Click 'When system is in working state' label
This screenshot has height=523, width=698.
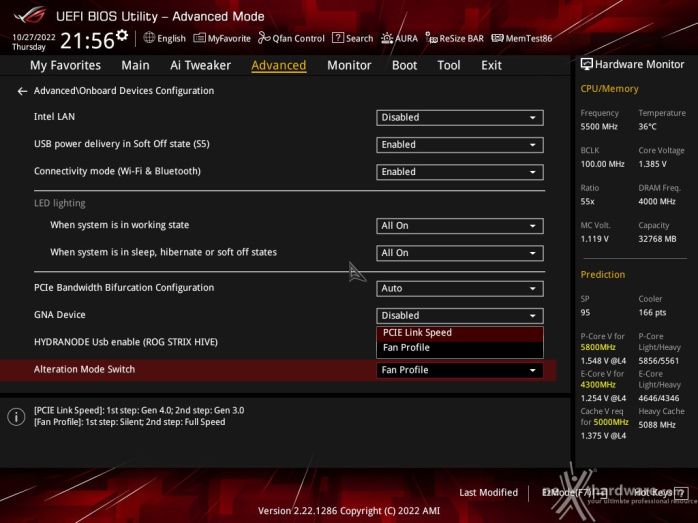119,225
